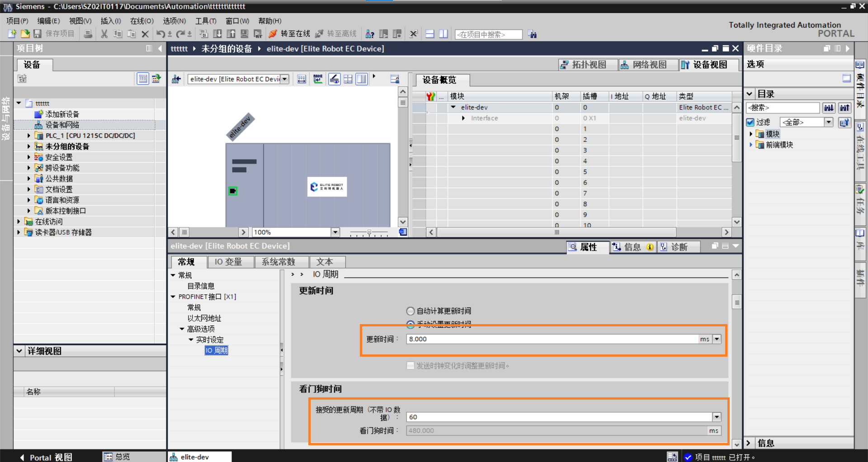Click the go to network view icon
This screenshot has width=868, height=462.
point(176,80)
